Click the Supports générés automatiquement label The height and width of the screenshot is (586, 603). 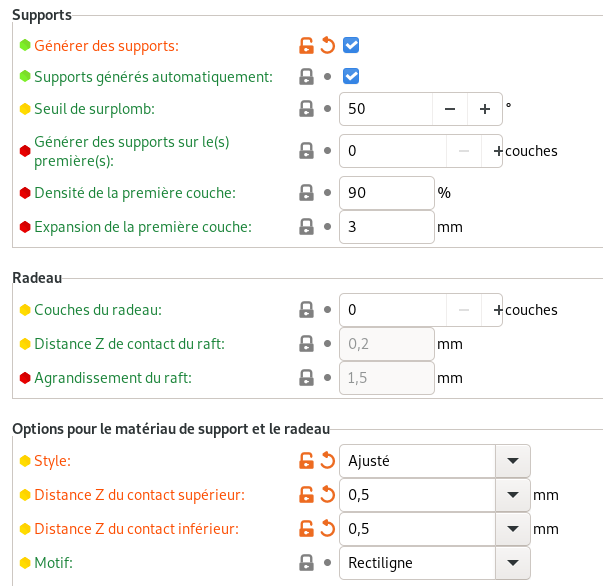[x=153, y=77]
